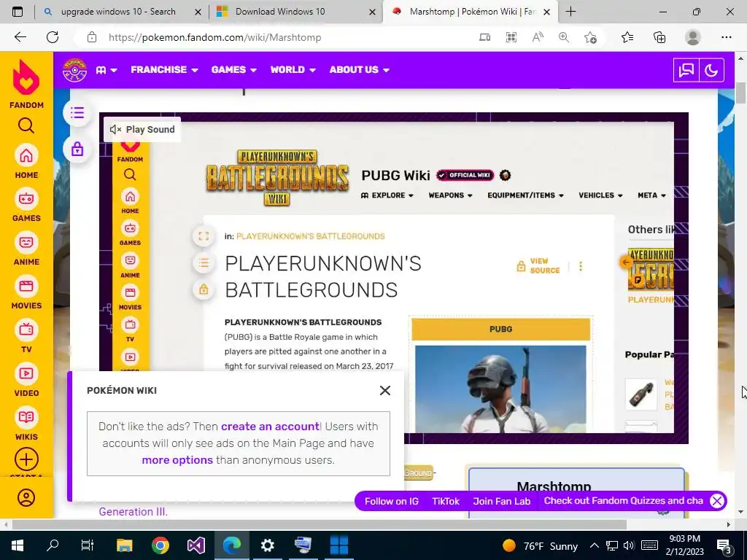Dismiss the purple promo banner
The height and width of the screenshot is (560, 747).
click(x=717, y=501)
